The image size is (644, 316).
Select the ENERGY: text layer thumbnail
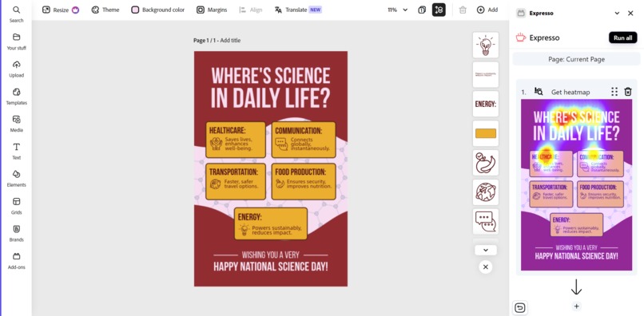(x=486, y=104)
